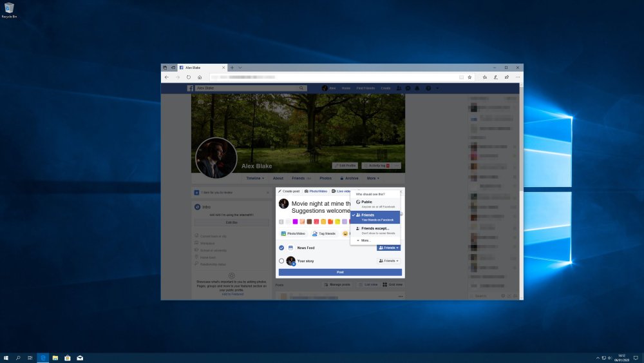Switch to List view
Image resolution: width=644 pixels, height=363 pixels.
pyautogui.click(x=368, y=284)
